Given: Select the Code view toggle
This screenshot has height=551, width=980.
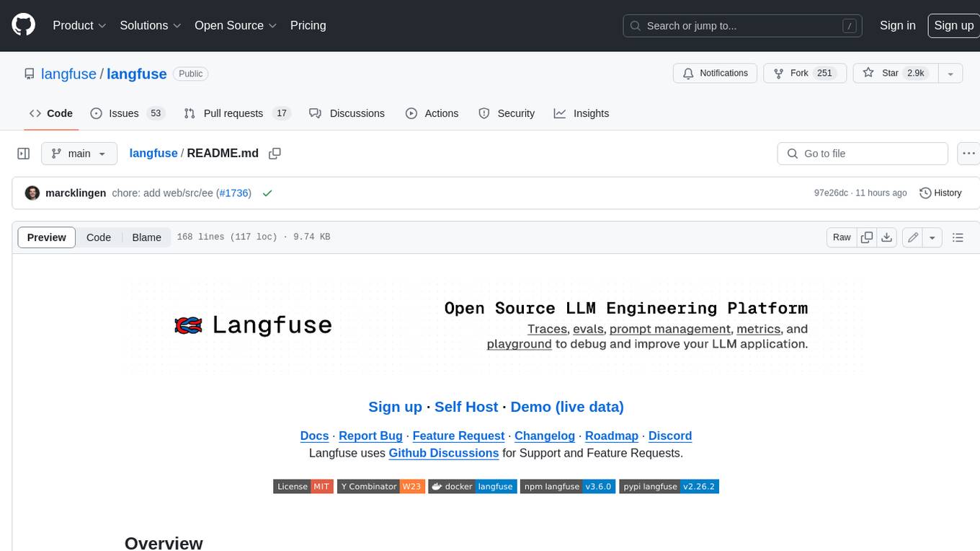Looking at the screenshot, I should pos(99,237).
